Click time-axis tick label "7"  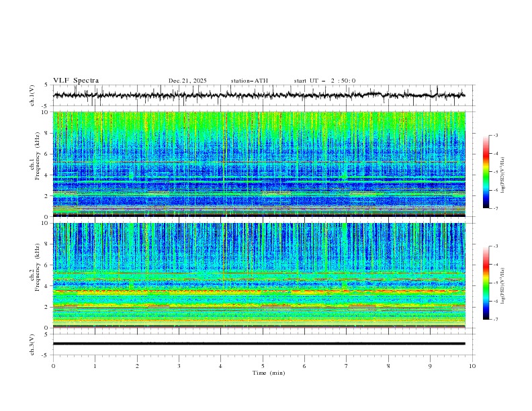tap(347, 366)
